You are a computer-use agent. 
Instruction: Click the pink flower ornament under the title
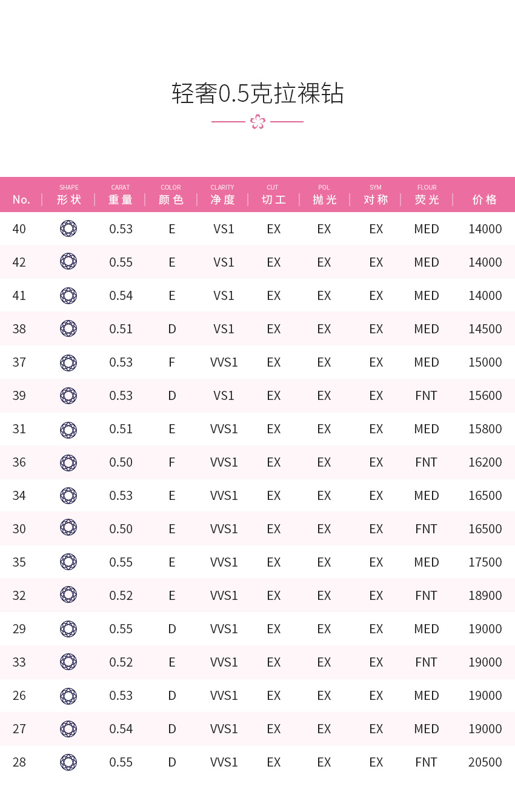(257, 122)
